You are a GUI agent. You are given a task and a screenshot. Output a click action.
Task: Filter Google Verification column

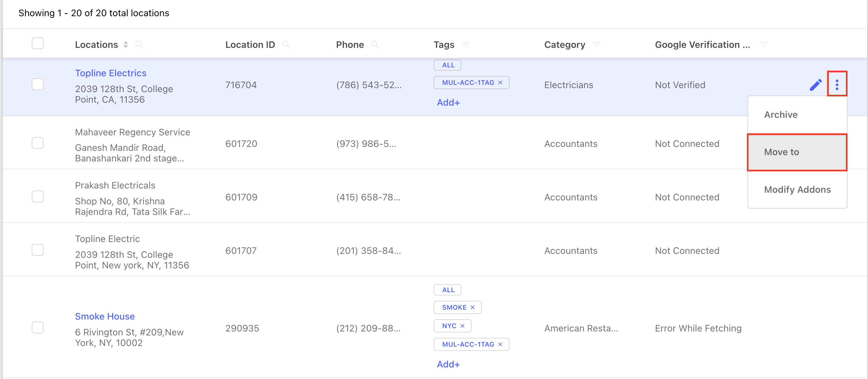click(x=764, y=45)
